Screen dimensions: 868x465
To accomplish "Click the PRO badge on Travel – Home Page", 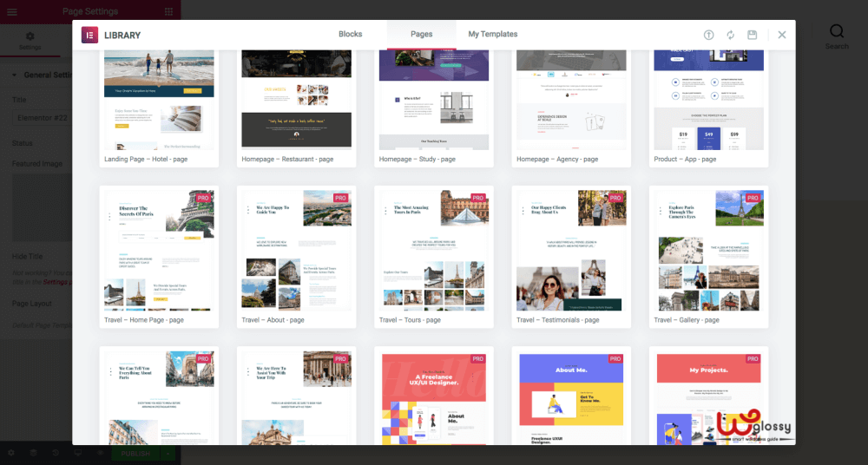I will pyautogui.click(x=203, y=198).
